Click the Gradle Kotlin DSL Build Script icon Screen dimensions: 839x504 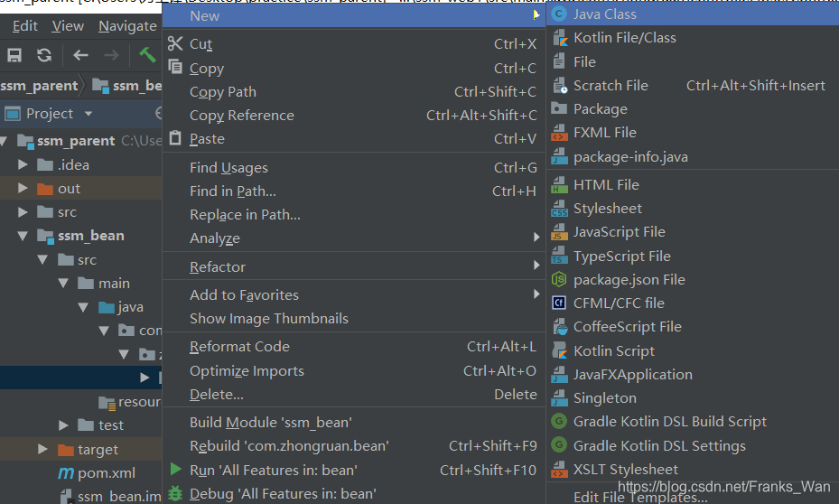coord(559,421)
